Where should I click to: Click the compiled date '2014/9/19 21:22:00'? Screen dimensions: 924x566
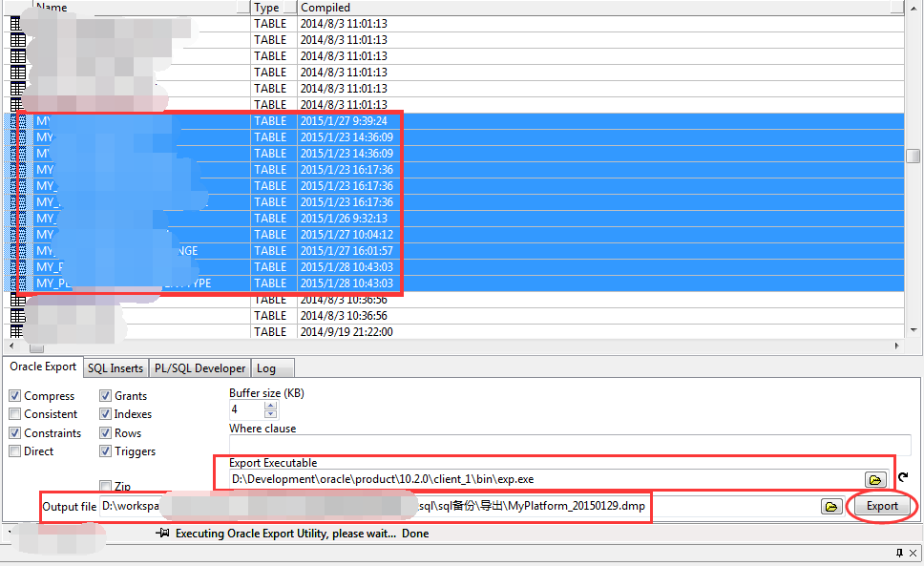pos(346,332)
